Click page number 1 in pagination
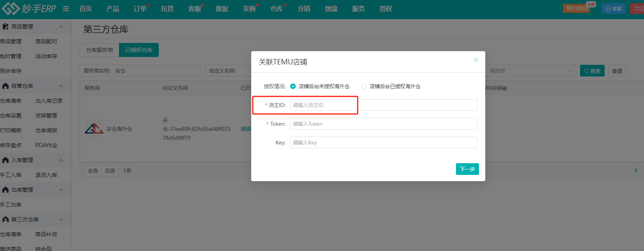Viewport: 644px width, 251px height. click(x=636, y=171)
